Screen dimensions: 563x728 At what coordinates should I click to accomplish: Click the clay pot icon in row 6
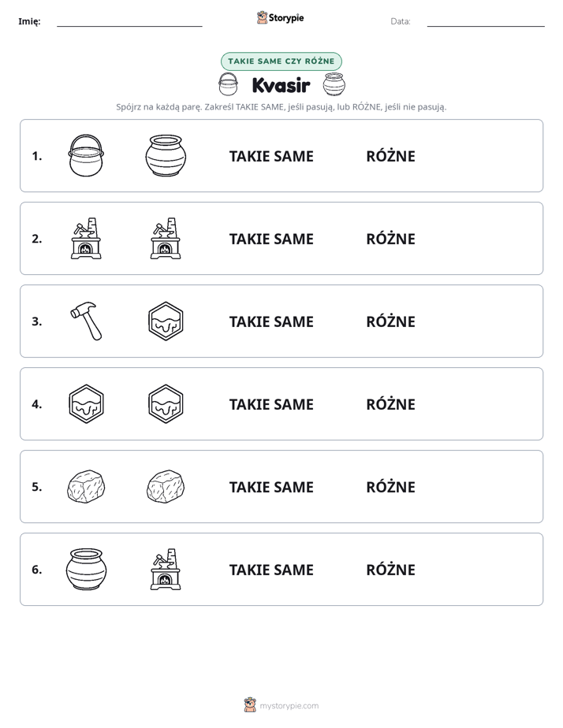[x=87, y=569]
